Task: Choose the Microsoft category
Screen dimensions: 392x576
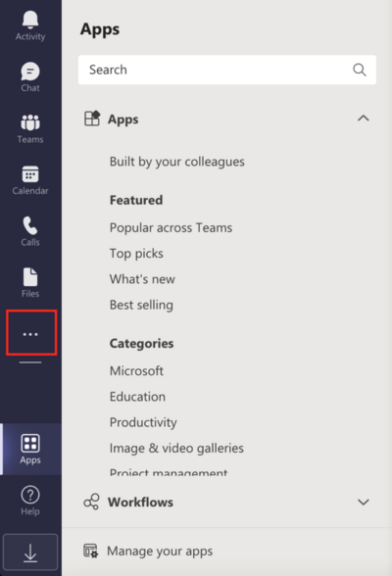Action: [136, 371]
